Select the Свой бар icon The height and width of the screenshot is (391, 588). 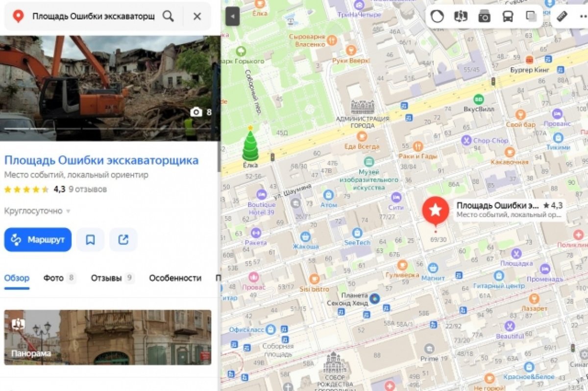point(520,114)
